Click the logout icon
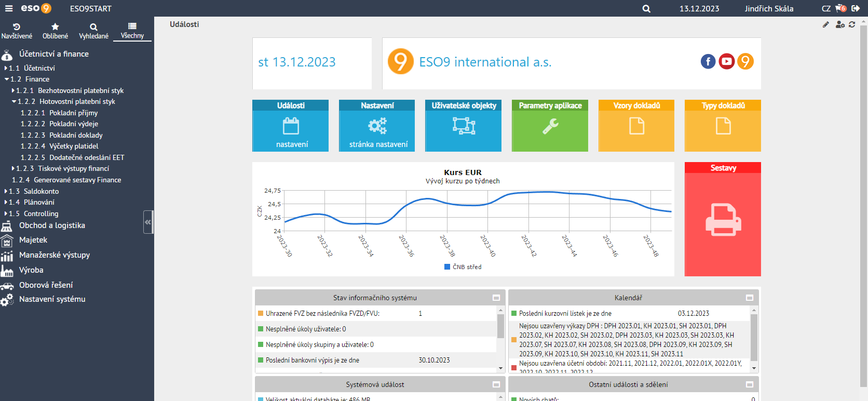 tap(856, 8)
